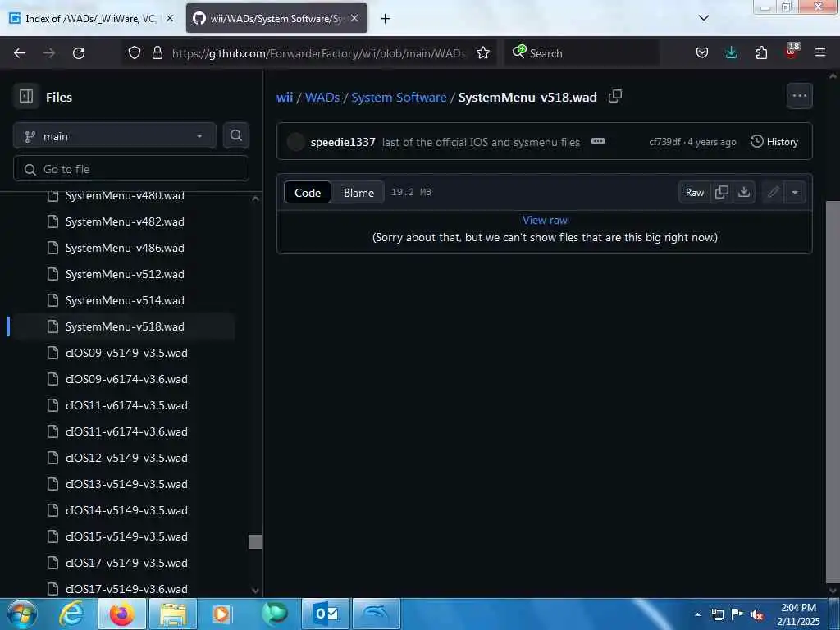The image size is (840, 630).
Task: Switch to the Code view tab
Action: click(x=308, y=192)
